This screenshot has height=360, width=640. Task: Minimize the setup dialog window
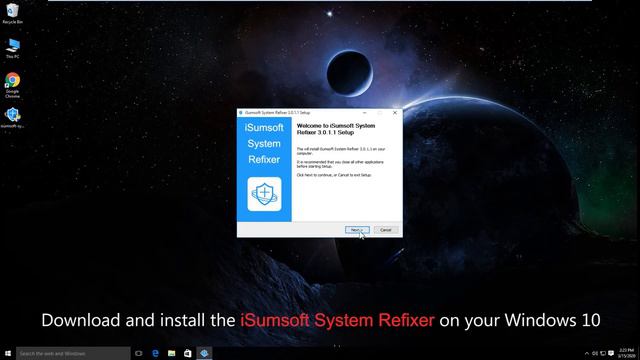click(364, 113)
